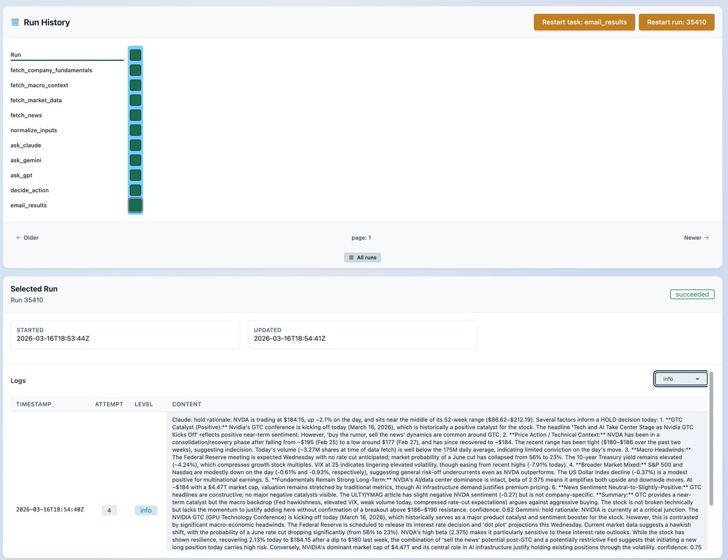Click the log content text block
The height and width of the screenshot is (560, 728).
point(437,482)
